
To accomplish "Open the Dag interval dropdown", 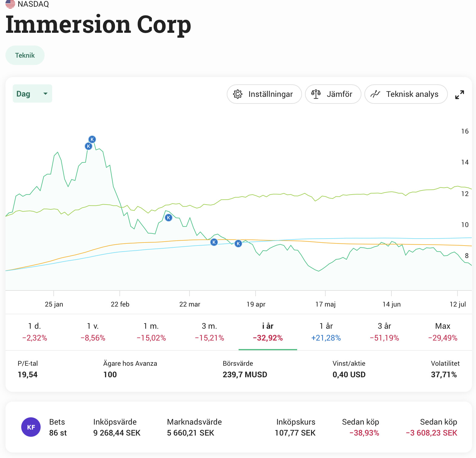I will point(32,94).
